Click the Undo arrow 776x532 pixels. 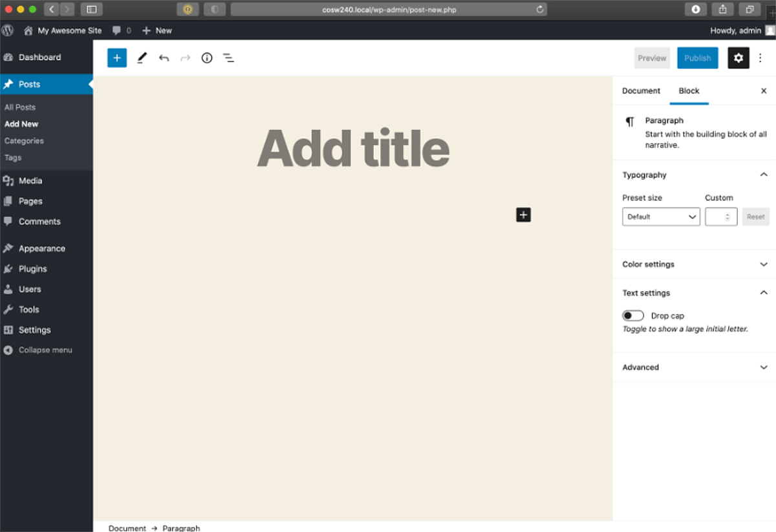click(x=164, y=58)
